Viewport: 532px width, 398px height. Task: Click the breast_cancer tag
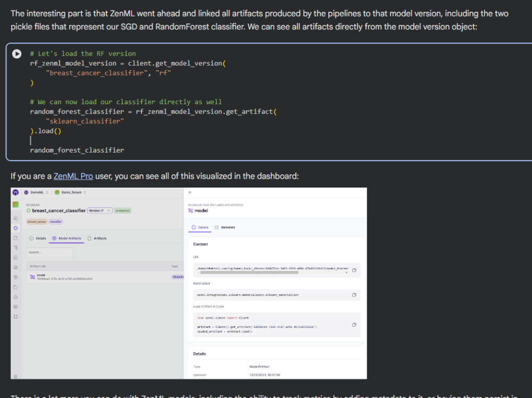click(x=37, y=222)
